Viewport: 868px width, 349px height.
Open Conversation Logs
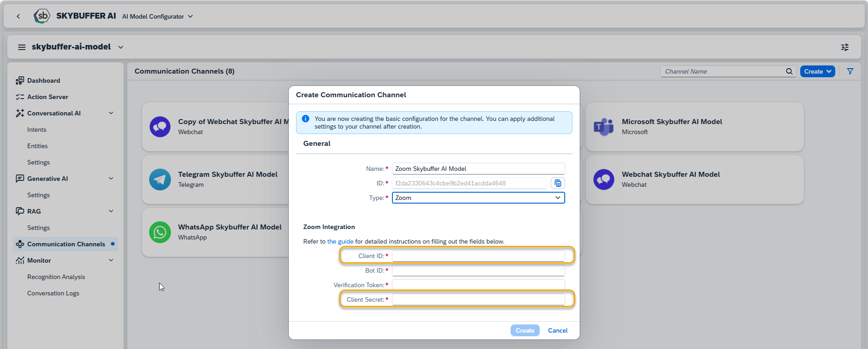53,293
